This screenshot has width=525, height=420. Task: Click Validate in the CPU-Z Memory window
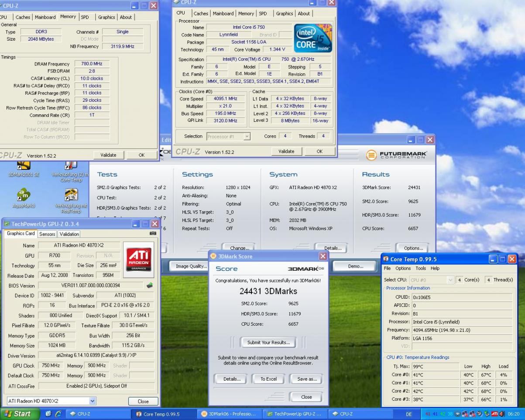pyautogui.click(x=108, y=155)
